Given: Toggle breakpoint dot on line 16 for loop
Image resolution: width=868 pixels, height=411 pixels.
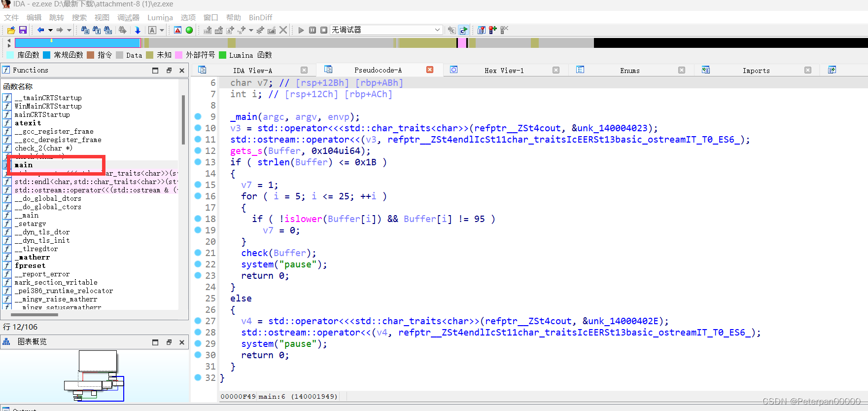Looking at the screenshot, I should 198,196.
